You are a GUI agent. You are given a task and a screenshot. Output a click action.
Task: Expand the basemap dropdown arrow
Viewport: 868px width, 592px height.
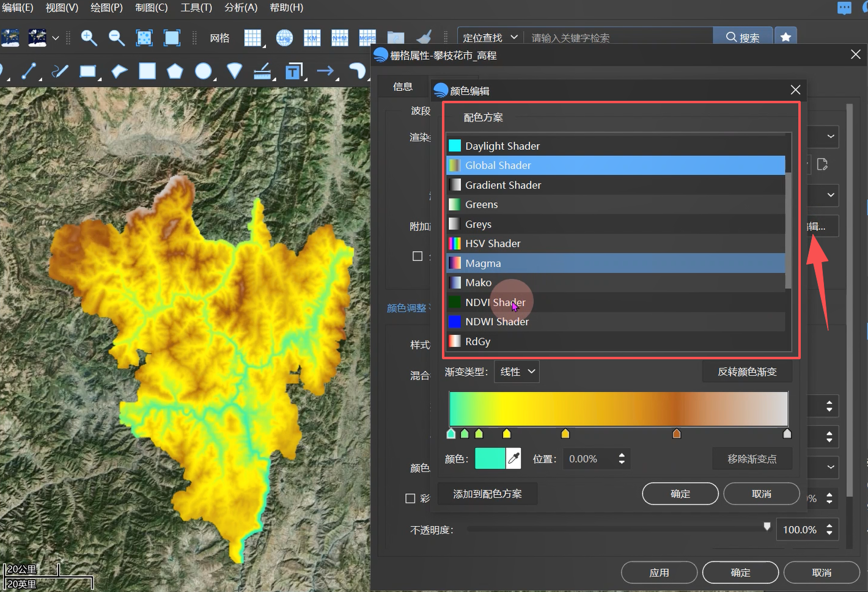point(56,38)
